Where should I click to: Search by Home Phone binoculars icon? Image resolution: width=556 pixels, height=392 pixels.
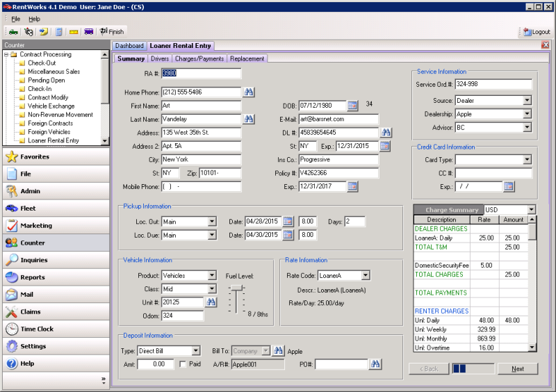pos(249,92)
